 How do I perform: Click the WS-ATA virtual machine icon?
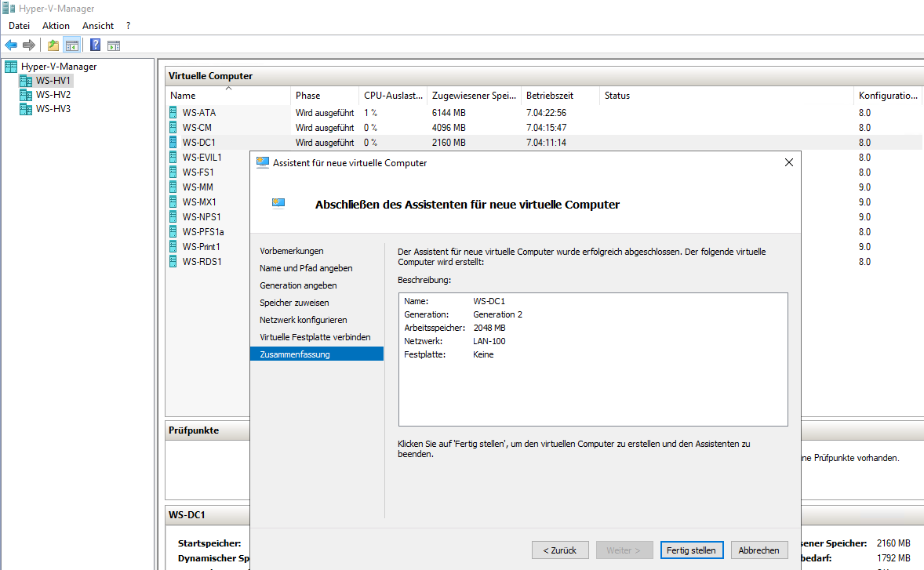[173, 112]
